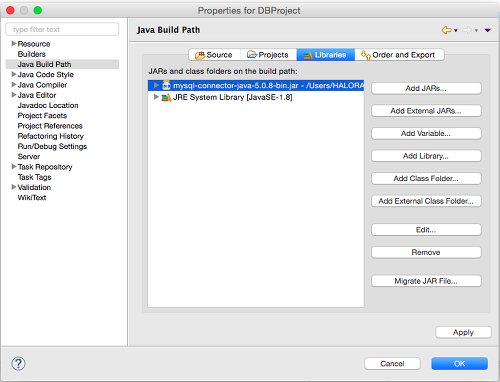
Task: Select the JRE System Library [JavaSE-1.8] row
Action: tap(256, 97)
